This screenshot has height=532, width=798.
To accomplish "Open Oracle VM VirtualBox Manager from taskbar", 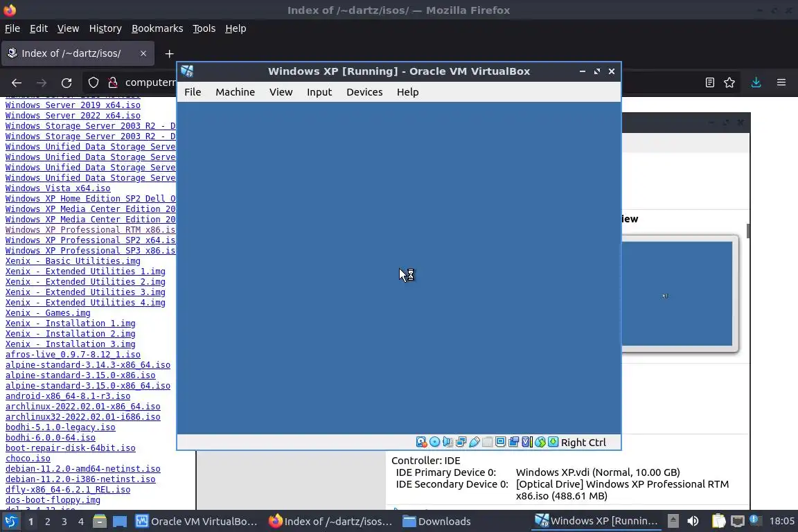I will [197, 522].
